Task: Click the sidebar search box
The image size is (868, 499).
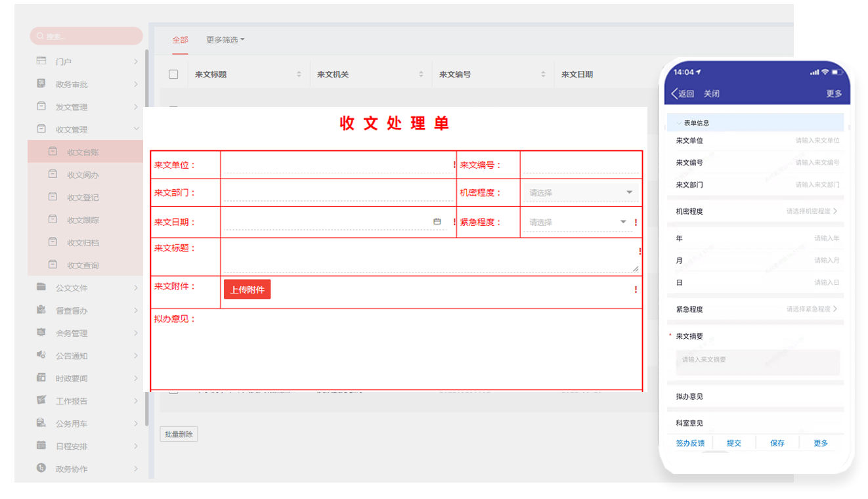Action: tap(86, 36)
